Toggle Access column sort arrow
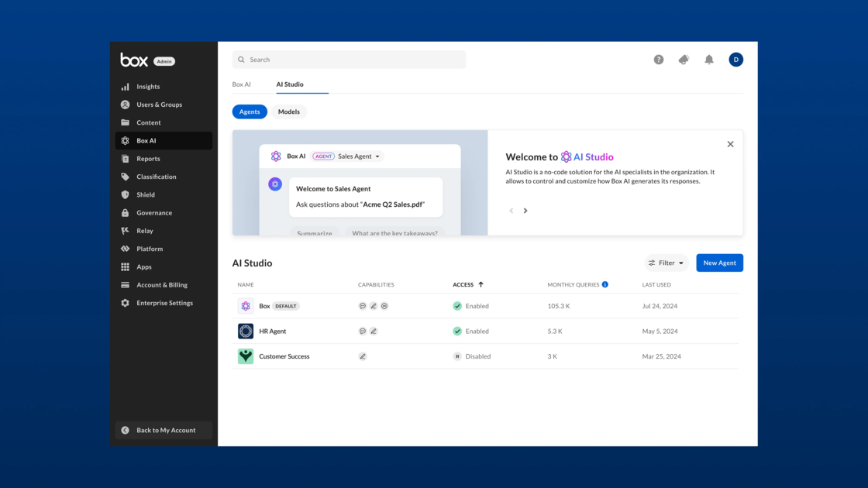This screenshot has width=868, height=488. pyautogui.click(x=480, y=284)
